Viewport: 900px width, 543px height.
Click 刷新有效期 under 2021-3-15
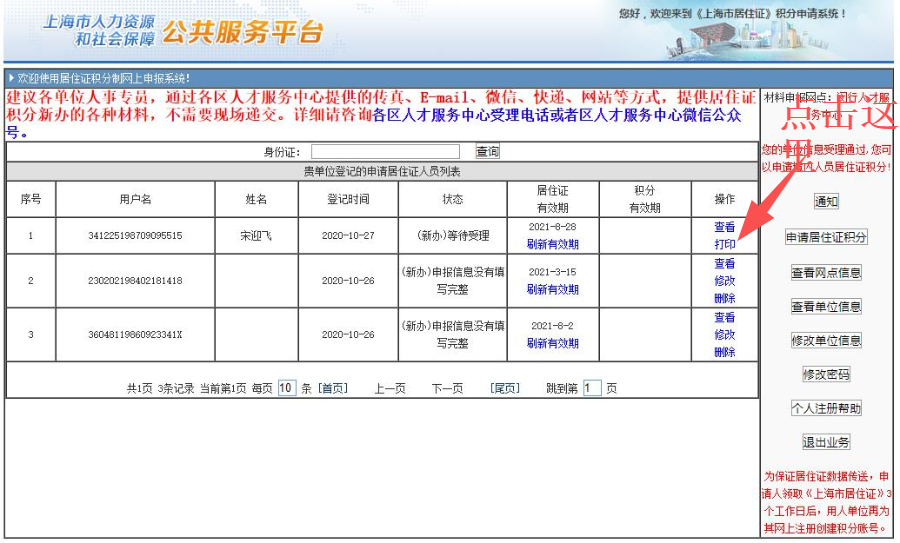pyautogui.click(x=552, y=289)
